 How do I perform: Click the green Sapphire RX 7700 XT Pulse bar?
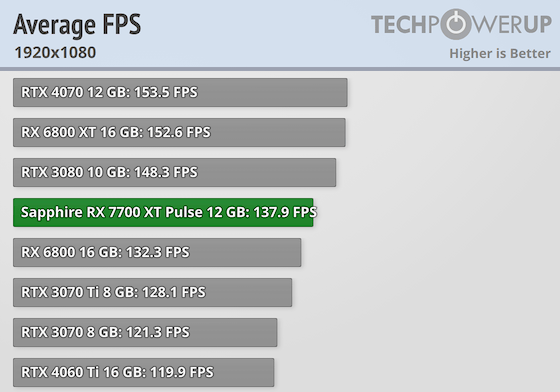(x=163, y=212)
